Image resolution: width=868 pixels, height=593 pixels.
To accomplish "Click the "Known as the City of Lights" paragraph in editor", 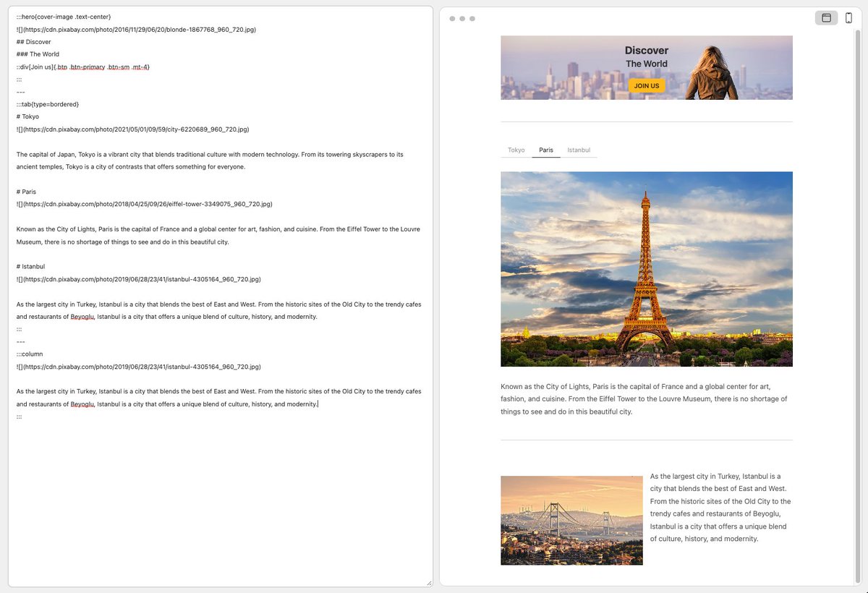I will click(x=219, y=236).
